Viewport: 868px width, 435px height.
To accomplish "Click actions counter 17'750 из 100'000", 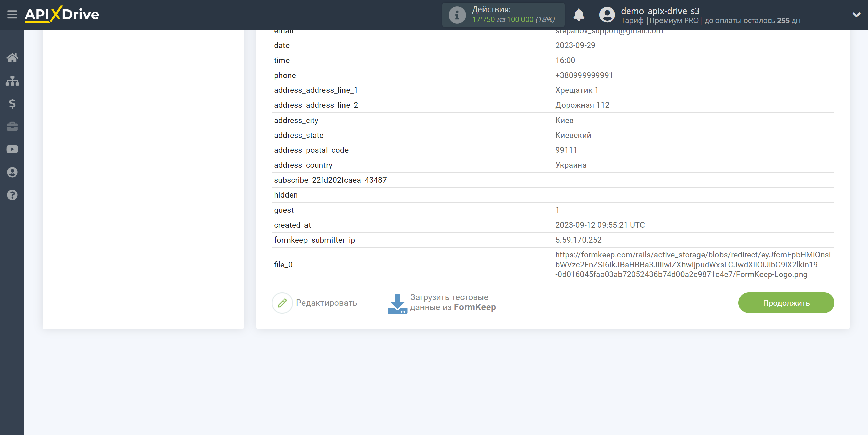I will pos(513,20).
